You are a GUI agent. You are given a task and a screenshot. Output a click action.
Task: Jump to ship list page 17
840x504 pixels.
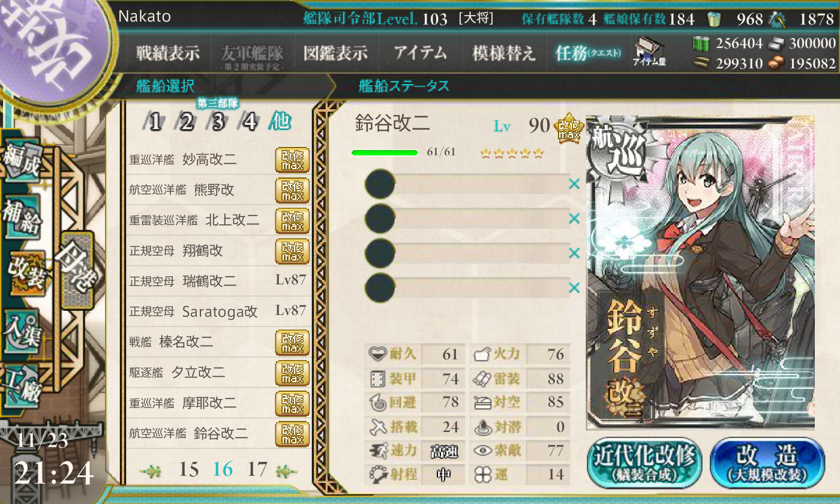(x=257, y=470)
